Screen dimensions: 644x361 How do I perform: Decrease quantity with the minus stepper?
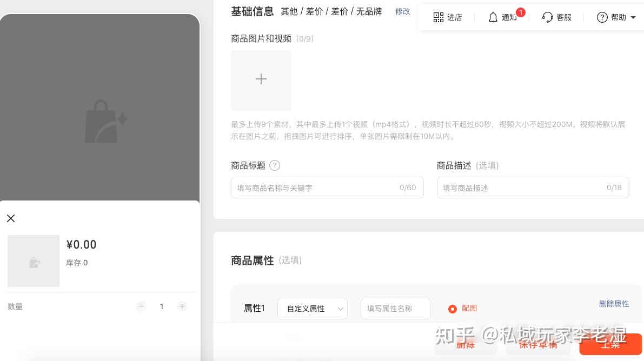tap(141, 306)
